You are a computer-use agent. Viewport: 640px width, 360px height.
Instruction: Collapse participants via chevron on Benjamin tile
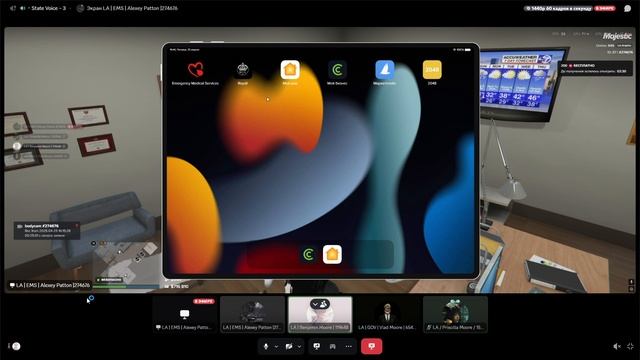[315, 304]
